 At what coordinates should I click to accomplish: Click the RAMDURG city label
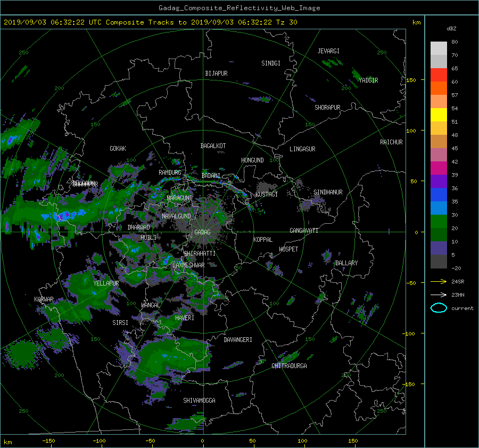pyautogui.click(x=170, y=173)
